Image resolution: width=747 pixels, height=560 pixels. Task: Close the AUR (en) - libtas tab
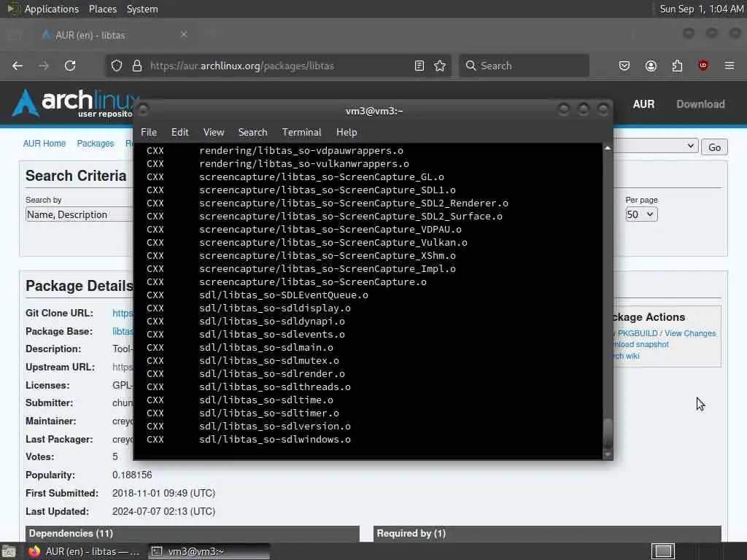[x=184, y=34]
